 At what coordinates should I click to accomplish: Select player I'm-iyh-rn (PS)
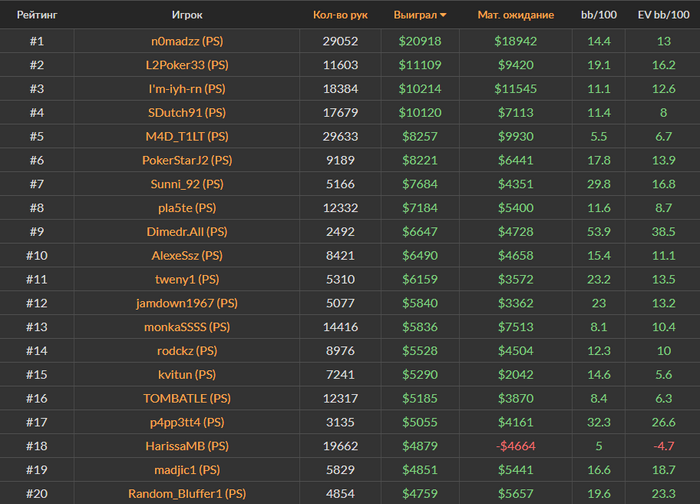(186, 89)
